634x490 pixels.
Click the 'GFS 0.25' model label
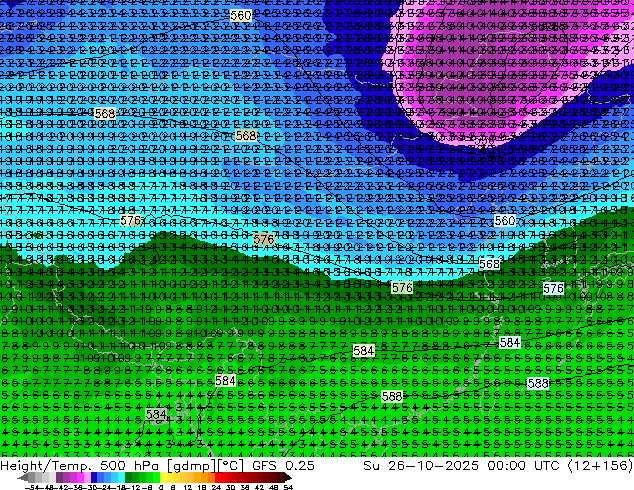283,466
